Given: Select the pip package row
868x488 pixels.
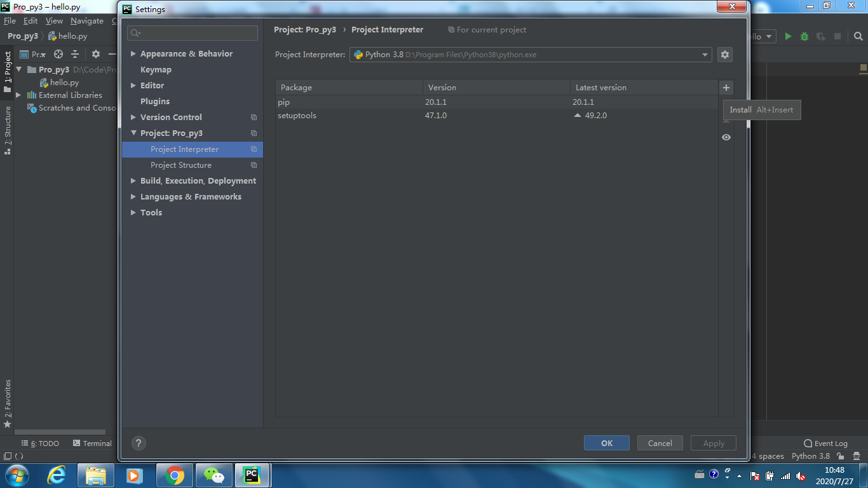Looking at the screenshot, I should (497, 102).
